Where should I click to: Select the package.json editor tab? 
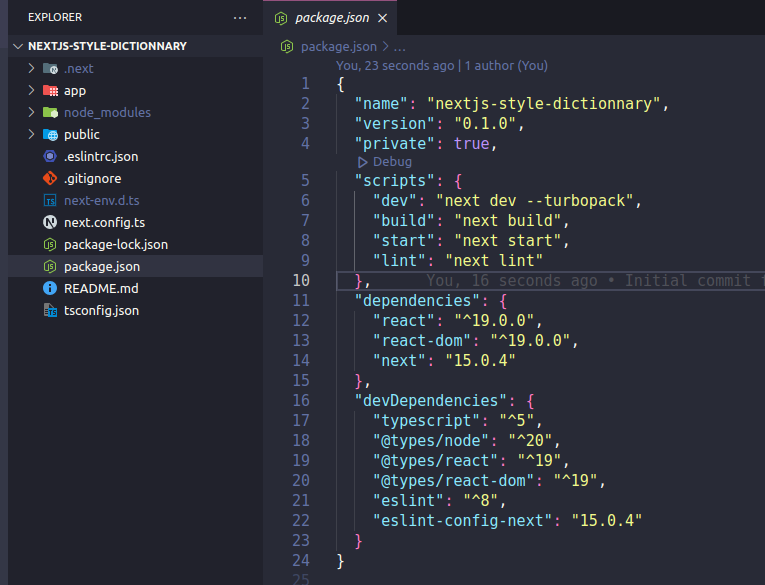[x=330, y=18]
